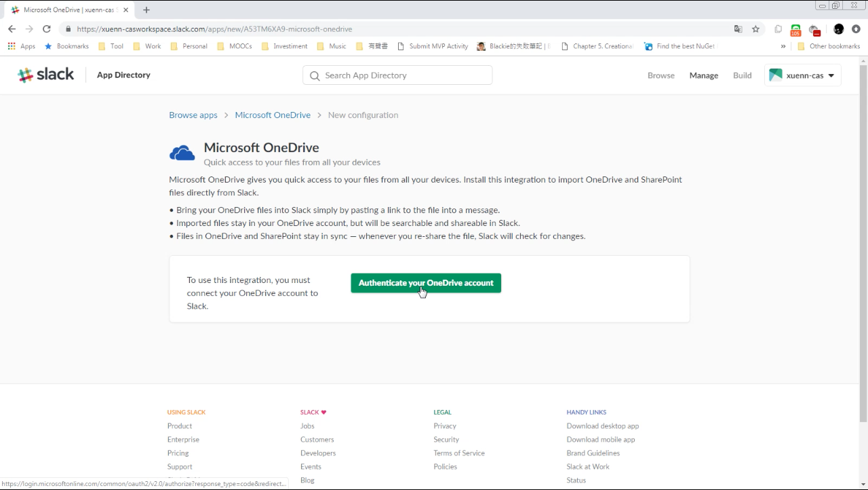Open the Apps shortcut grid
The width and height of the screenshot is (868, 490).
point(21,46)
